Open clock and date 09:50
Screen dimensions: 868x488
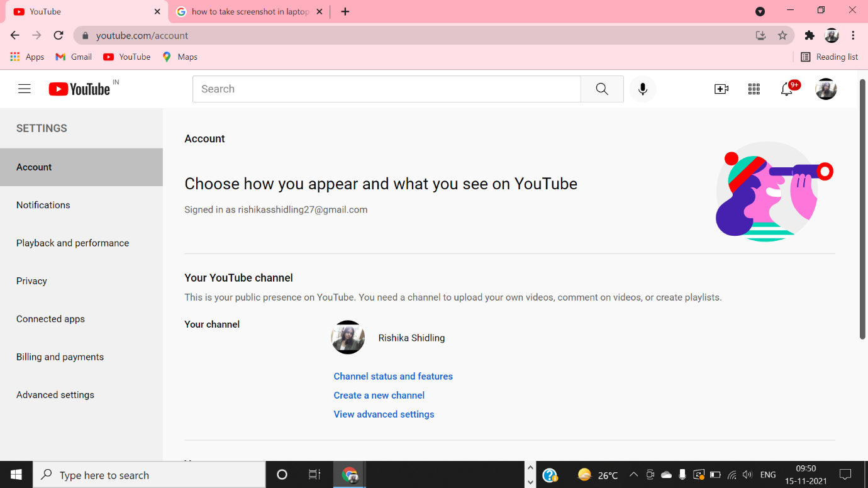pos(806,475)
